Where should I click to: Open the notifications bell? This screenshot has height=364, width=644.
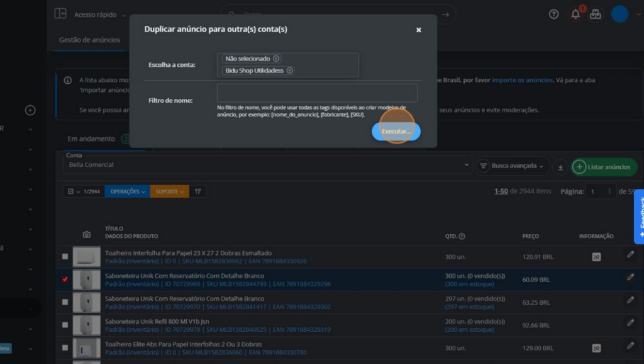[575, 14]
